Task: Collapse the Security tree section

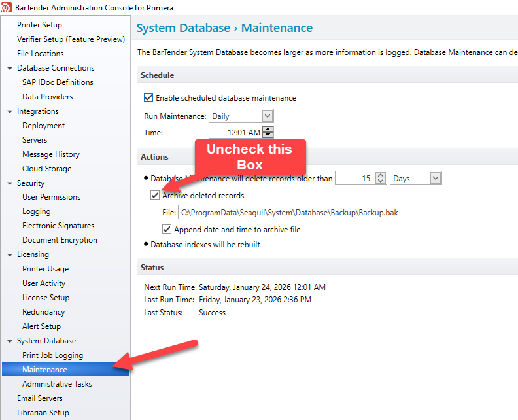Action: click(10, 183)
